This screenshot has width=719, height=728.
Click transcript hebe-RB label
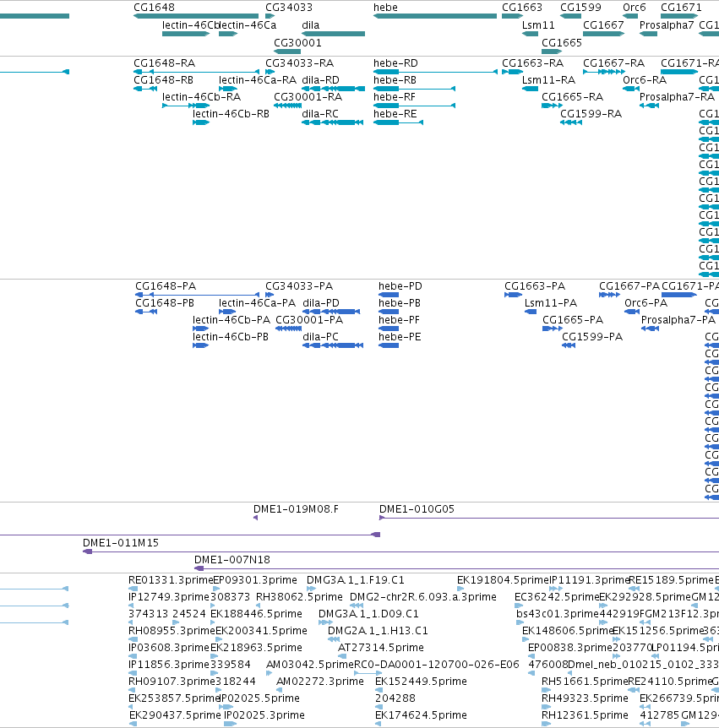coord(395,80)
